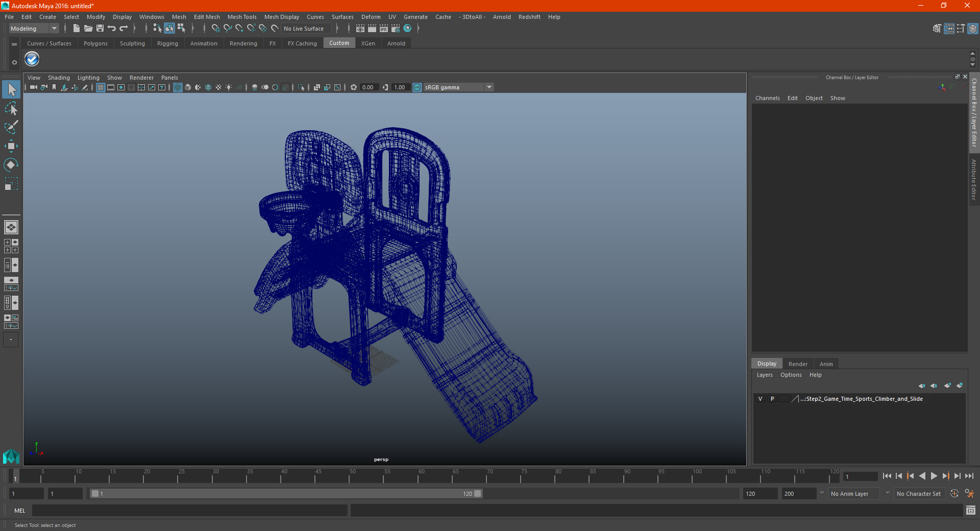Click the Undo arrow icon
980x531 pixels.
point(112,29)
